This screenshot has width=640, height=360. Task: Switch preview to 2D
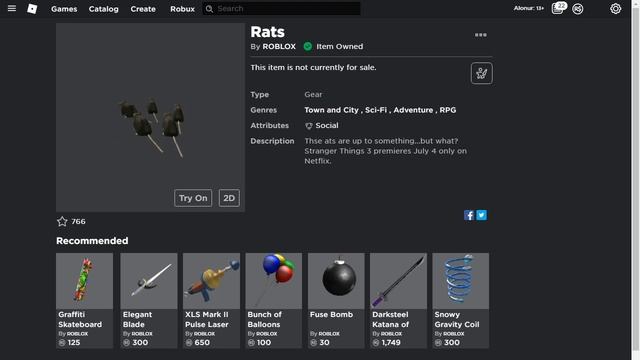229,198
